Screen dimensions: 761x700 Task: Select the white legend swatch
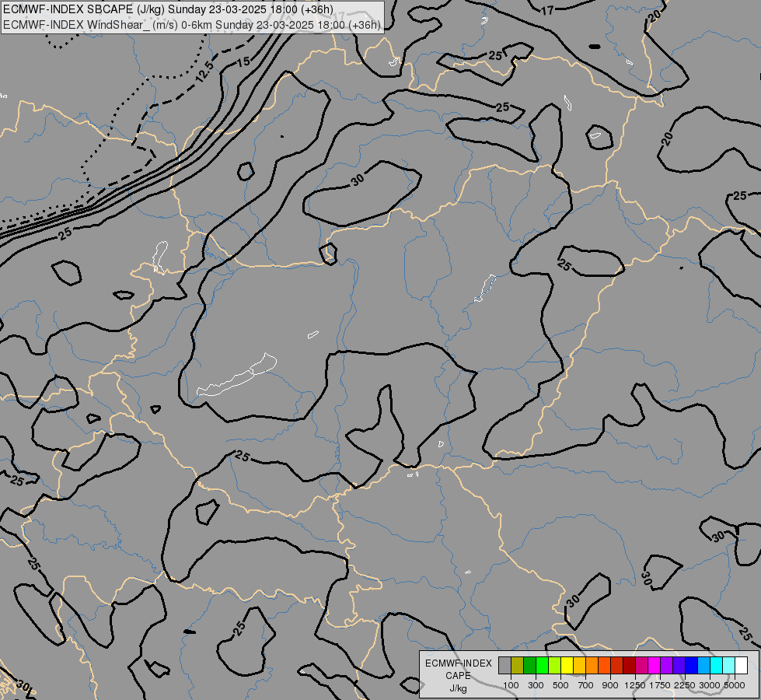click(x=742, y=665)
